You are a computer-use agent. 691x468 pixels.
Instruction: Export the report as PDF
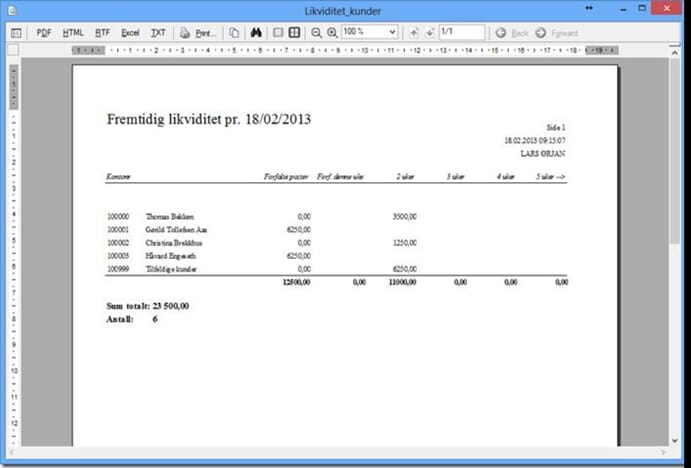click(x=44, y=32)
